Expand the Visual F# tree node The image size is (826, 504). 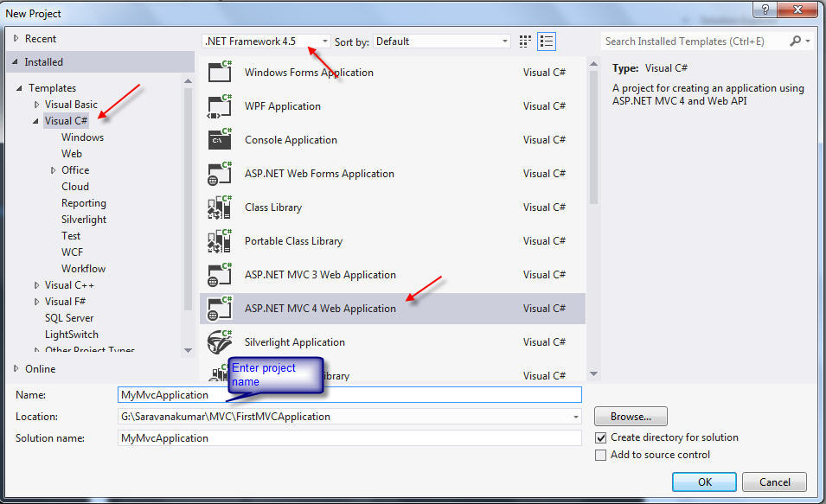(36, 301)
